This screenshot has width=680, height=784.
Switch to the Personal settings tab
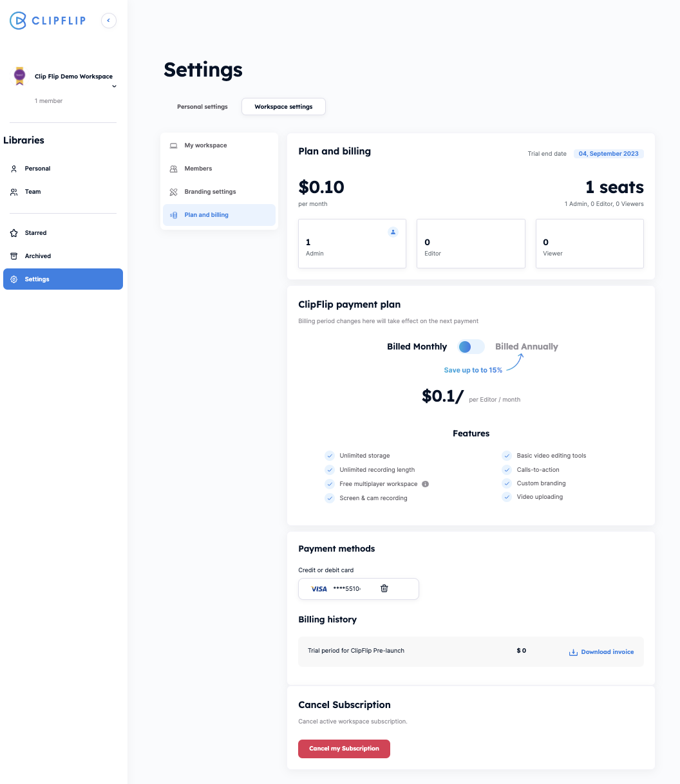point(202,107)
